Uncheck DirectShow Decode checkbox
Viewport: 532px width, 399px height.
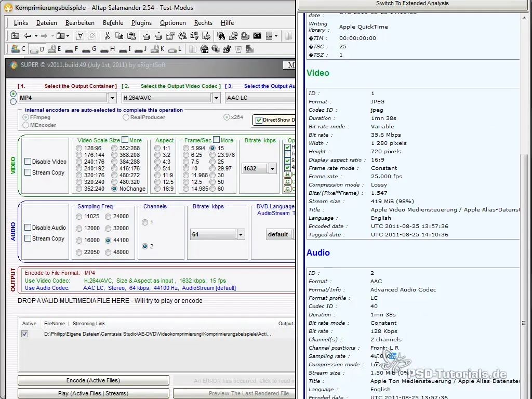click(x=259, y=120)
